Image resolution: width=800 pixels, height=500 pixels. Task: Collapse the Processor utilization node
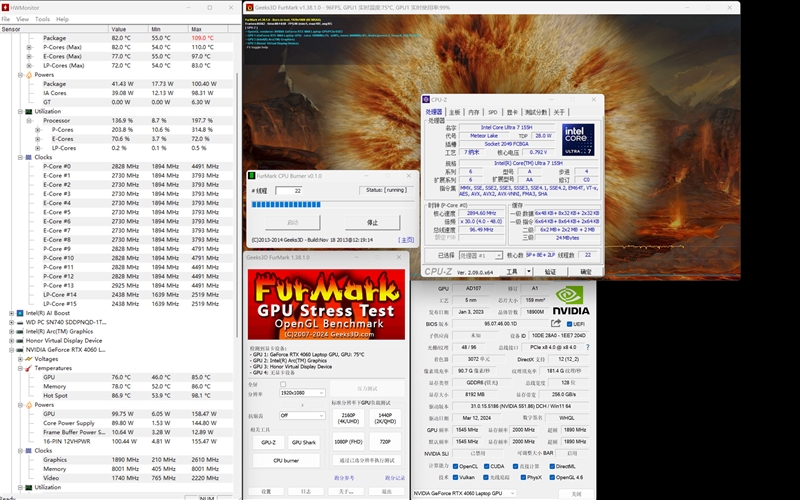click(x=29, y=120)
